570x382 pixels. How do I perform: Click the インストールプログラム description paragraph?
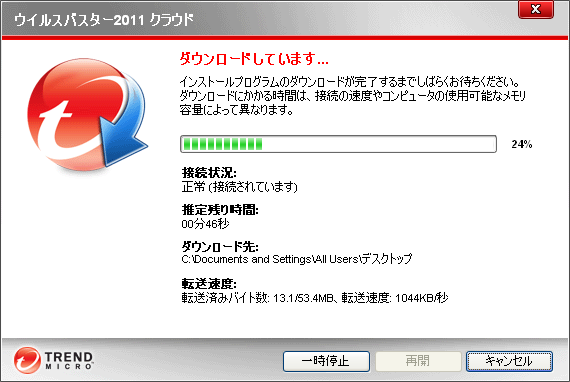[353, 96]
